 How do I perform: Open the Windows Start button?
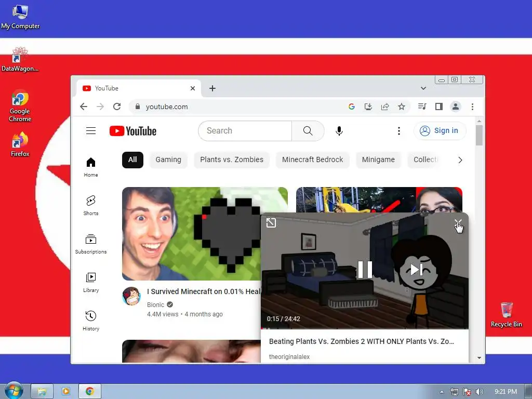point(14,391)
